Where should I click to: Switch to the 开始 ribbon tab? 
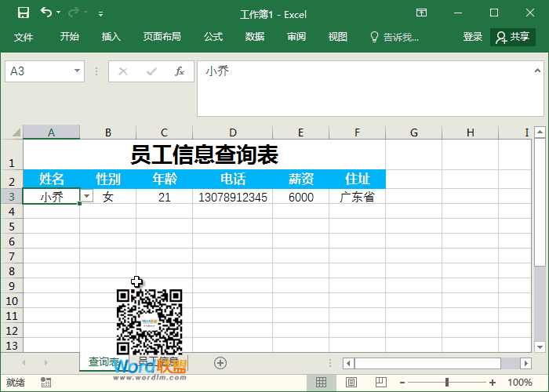click(x=69, y=37)
